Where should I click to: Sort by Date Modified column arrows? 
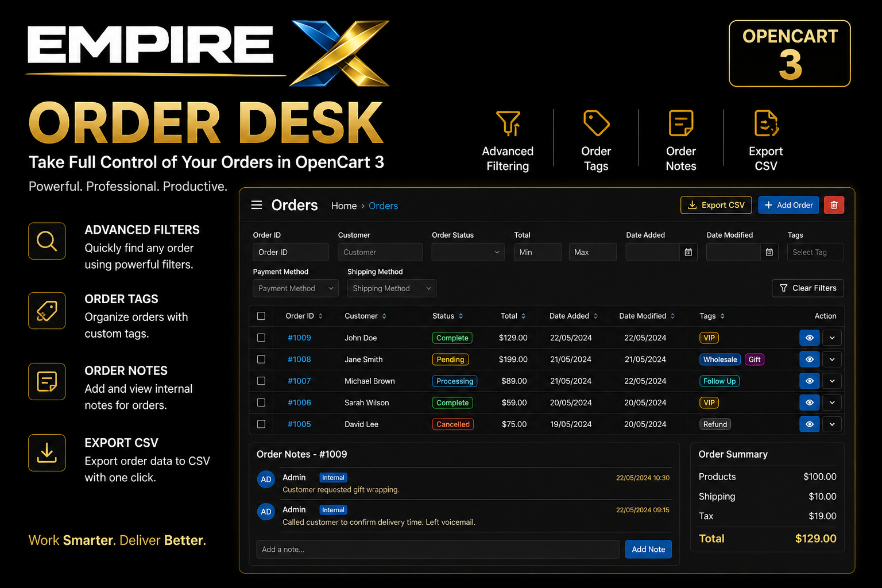pyautogui.click(x=672, y=316)
